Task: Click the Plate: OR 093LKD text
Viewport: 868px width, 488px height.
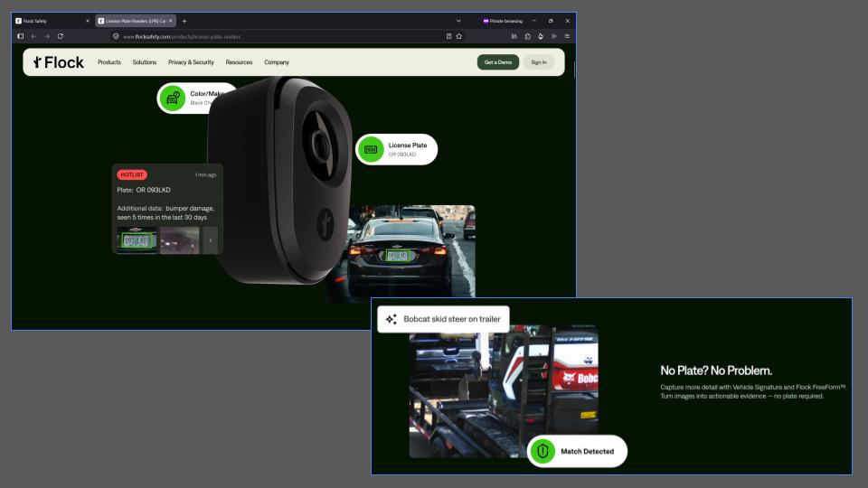Action: pos(144,190)
